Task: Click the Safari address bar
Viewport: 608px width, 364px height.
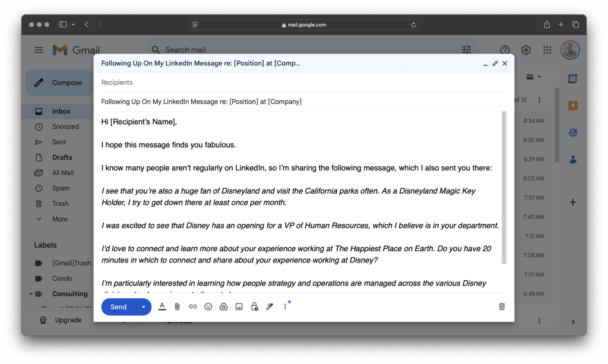Action: click(x=303, y=24)
